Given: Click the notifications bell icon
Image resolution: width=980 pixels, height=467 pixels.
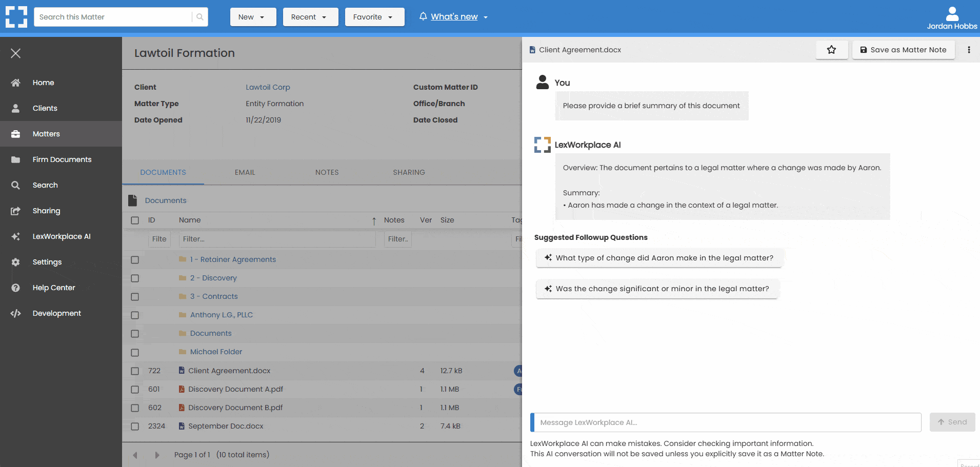Looking at the screenshot, I should pyautogui.click(x=422, y=16).
